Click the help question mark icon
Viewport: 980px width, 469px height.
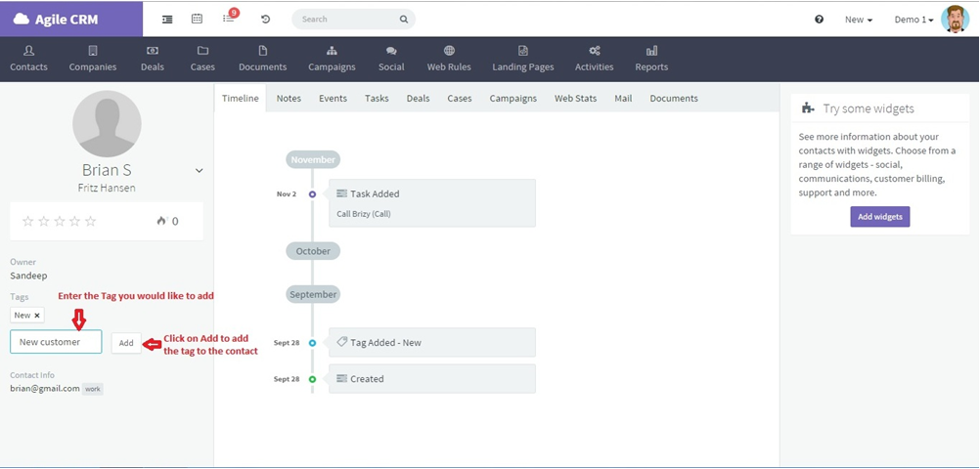820,20
